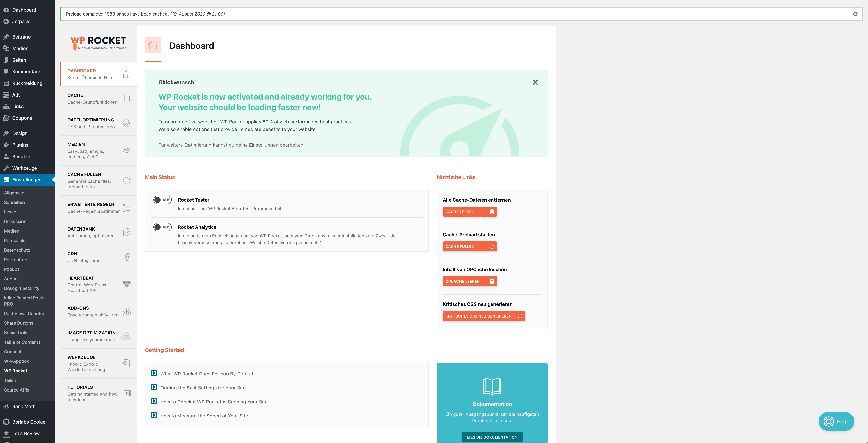Click the Image Optimization icon
Image resolution: width=868 pixels, height=443 pixels.
coord(126,336)
